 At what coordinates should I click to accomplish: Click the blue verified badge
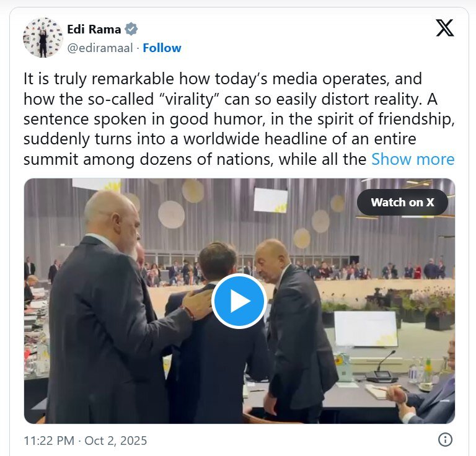click(x=131, y=29)
